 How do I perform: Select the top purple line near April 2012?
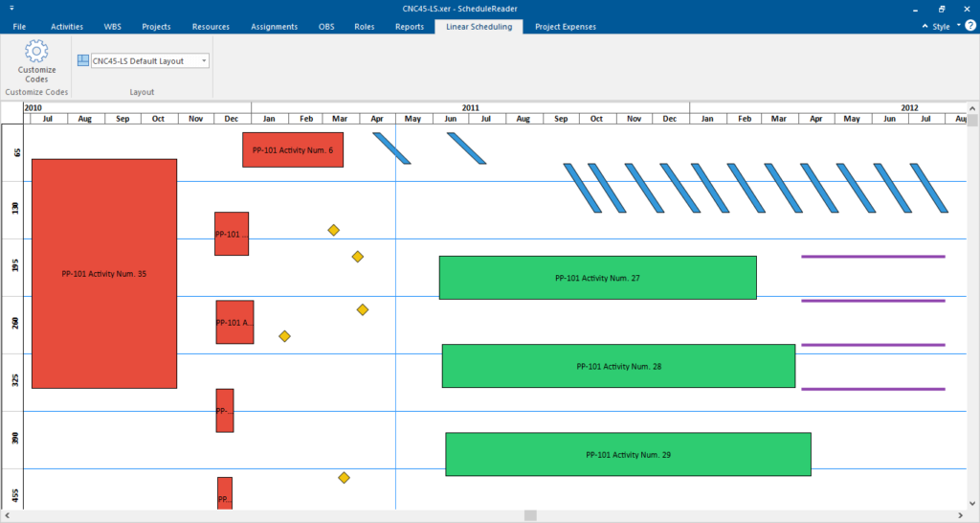point(872,257)
